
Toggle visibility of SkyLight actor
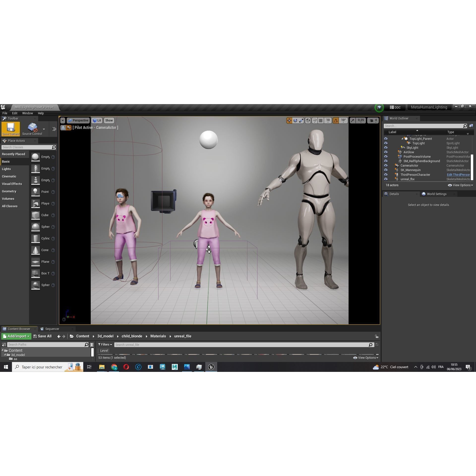click(386, 148)
